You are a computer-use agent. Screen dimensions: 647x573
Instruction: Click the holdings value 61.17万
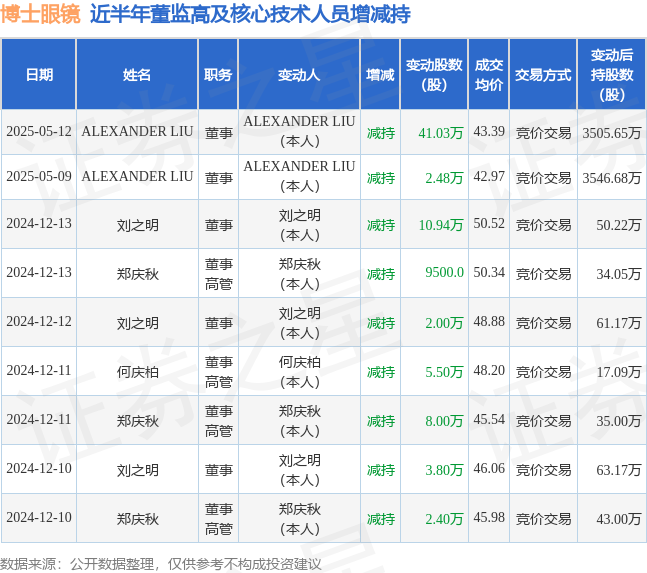[x=619, y=323]
